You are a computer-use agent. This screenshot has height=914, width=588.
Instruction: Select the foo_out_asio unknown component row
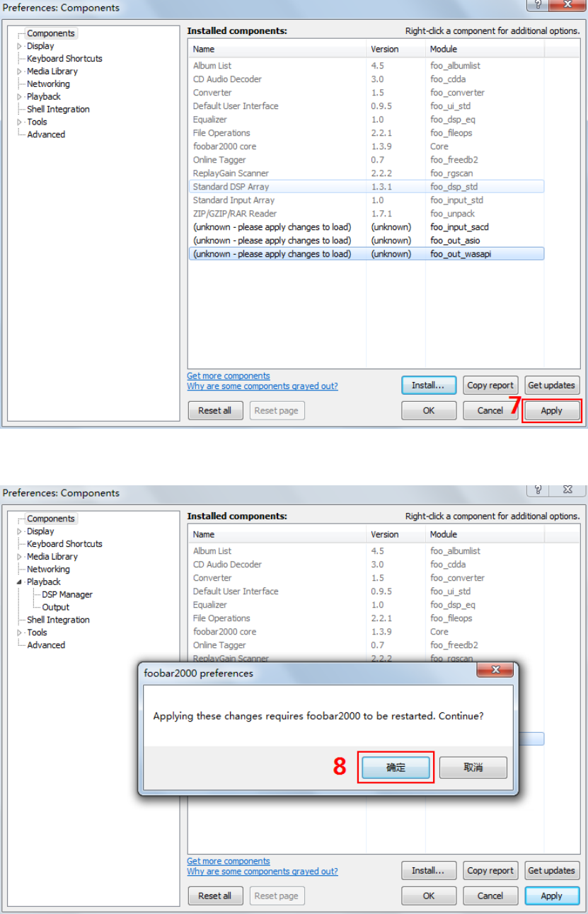tap(366, 241)
